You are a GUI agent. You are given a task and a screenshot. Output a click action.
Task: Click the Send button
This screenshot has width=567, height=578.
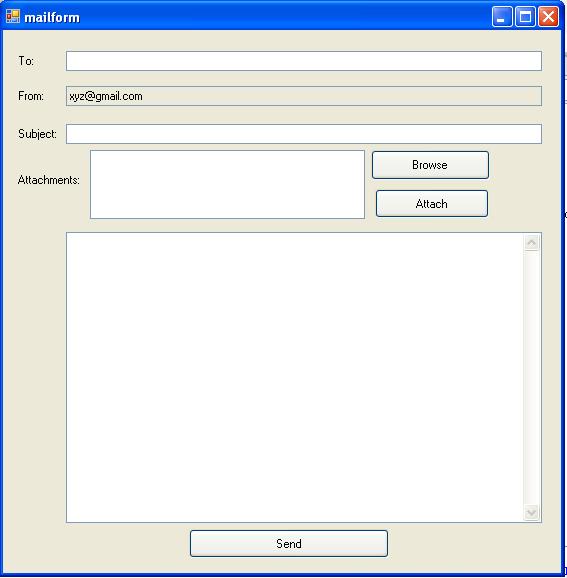[289, 543]
